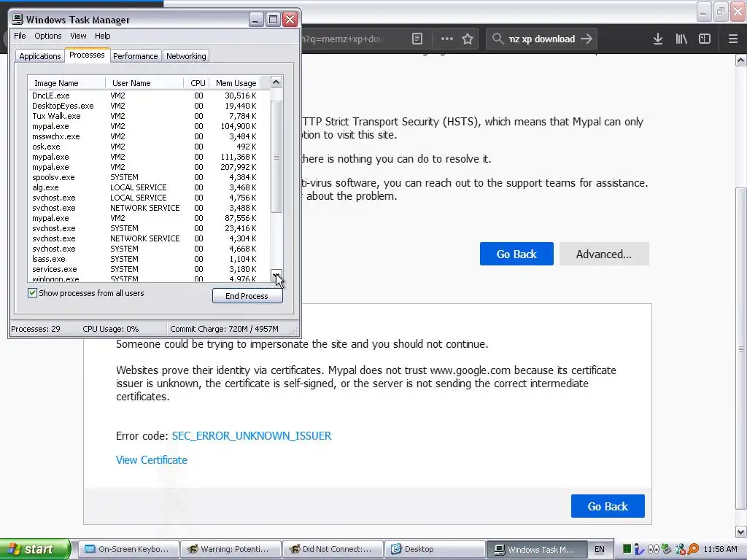Switch to Desktop taskbar button
This screenshot has height=560, width=747.
tap(435, 549)
